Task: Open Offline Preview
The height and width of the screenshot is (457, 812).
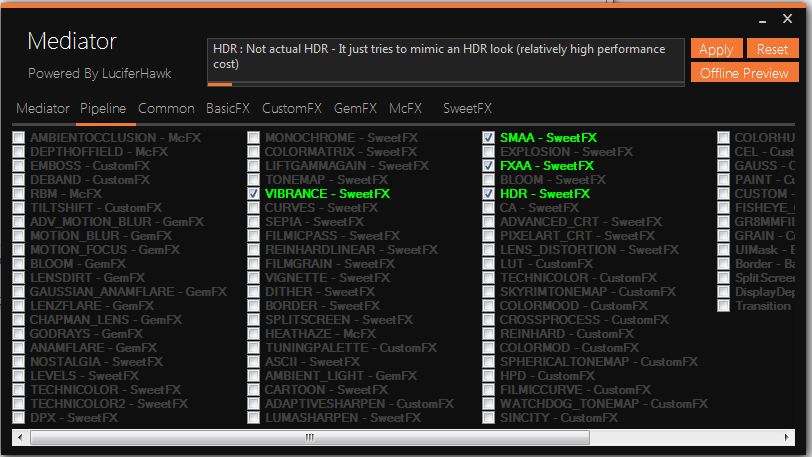Action: [x=744, y=73]
